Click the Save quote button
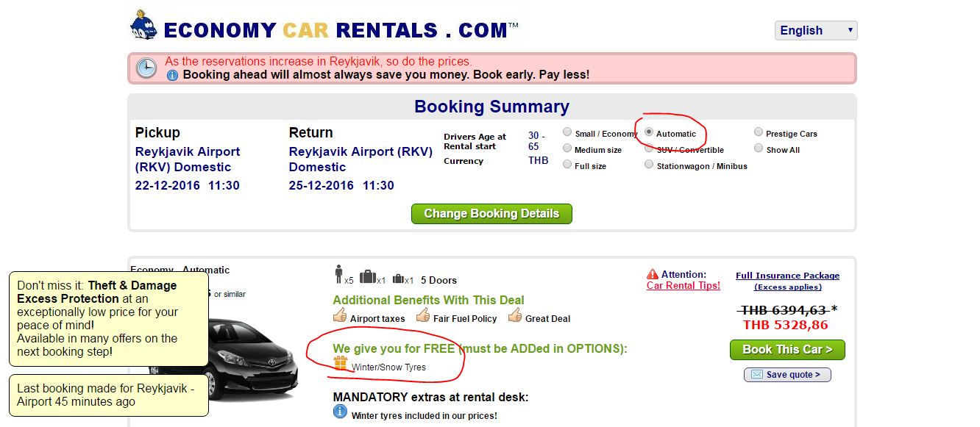The width and height of the screenshot is (980, 427). (x=787, y=375)
